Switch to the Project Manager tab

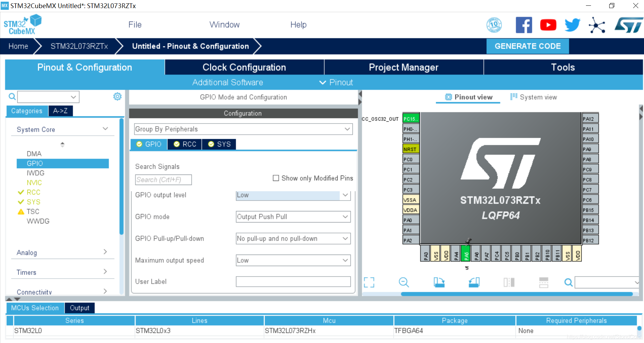coord(404,67)
